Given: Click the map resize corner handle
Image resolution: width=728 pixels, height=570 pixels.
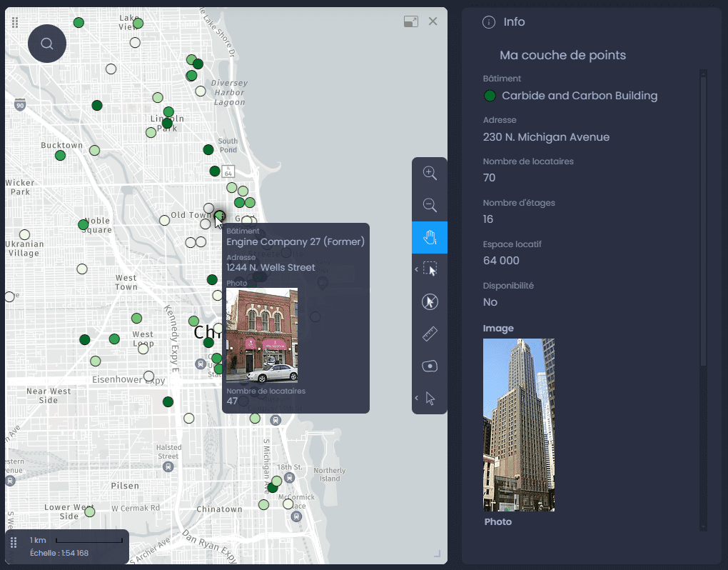Looking at the screenshot, I should pos(437,554).
